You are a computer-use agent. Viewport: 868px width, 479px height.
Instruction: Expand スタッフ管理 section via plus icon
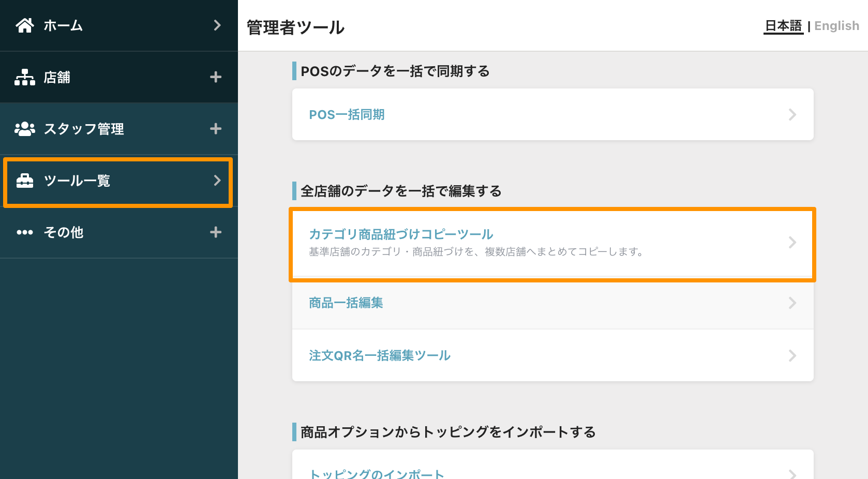point(216,129)
